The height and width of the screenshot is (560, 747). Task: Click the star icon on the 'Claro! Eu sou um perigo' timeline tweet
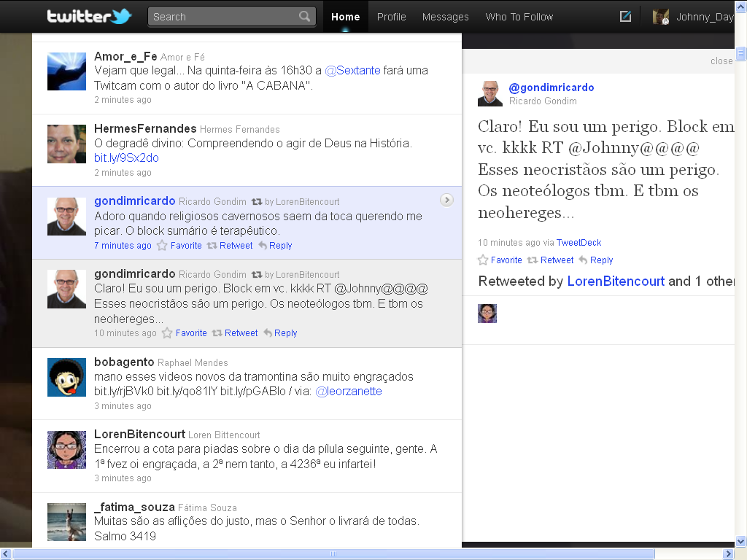click(x=167, y=332)
